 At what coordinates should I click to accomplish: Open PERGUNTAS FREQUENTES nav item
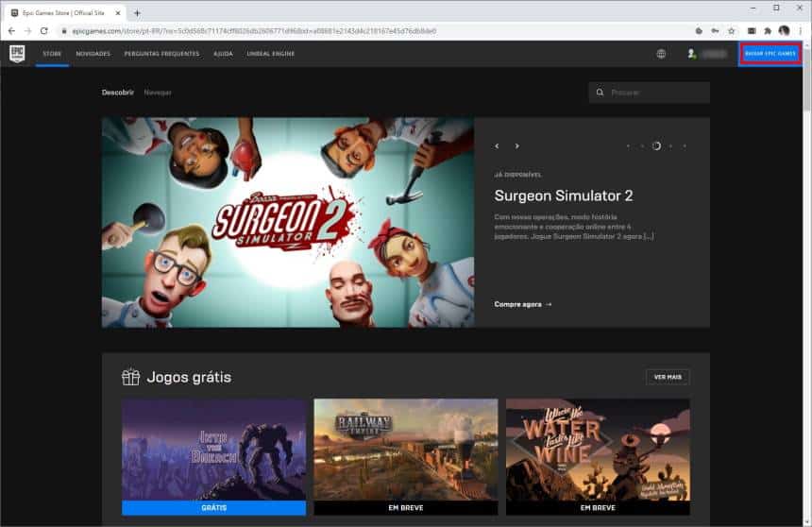(161, 54)
